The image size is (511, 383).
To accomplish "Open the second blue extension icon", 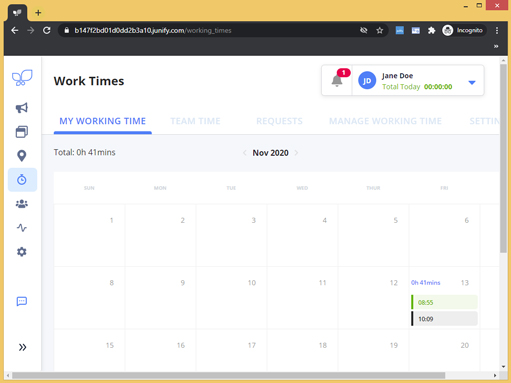I will point(415,30).
